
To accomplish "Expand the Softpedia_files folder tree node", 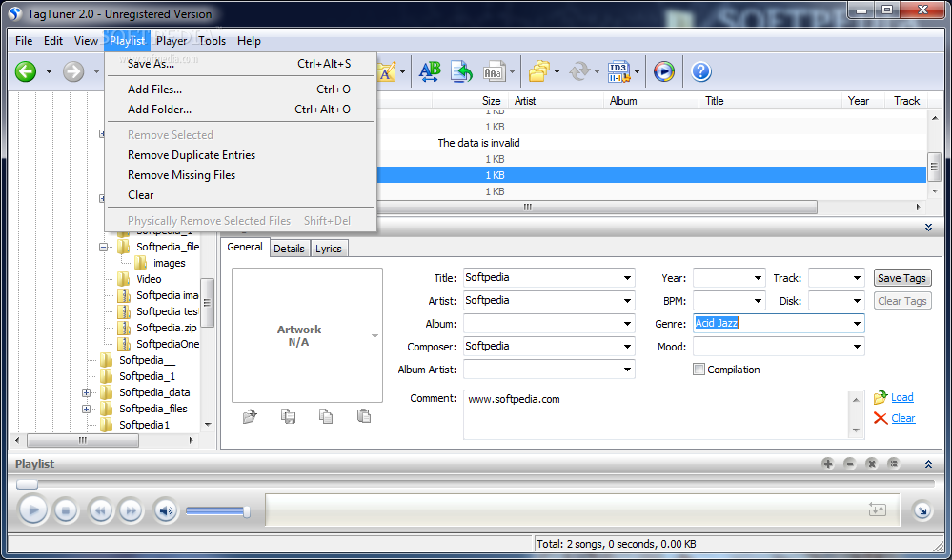I will [86, 409].
